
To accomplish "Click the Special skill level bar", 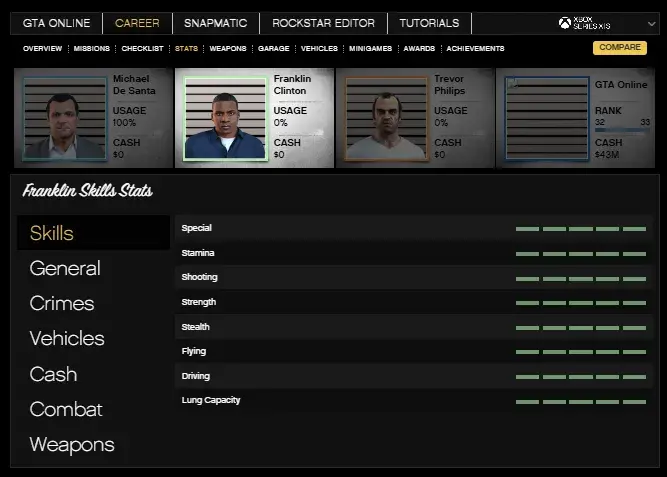I will [x=581, y=229].
